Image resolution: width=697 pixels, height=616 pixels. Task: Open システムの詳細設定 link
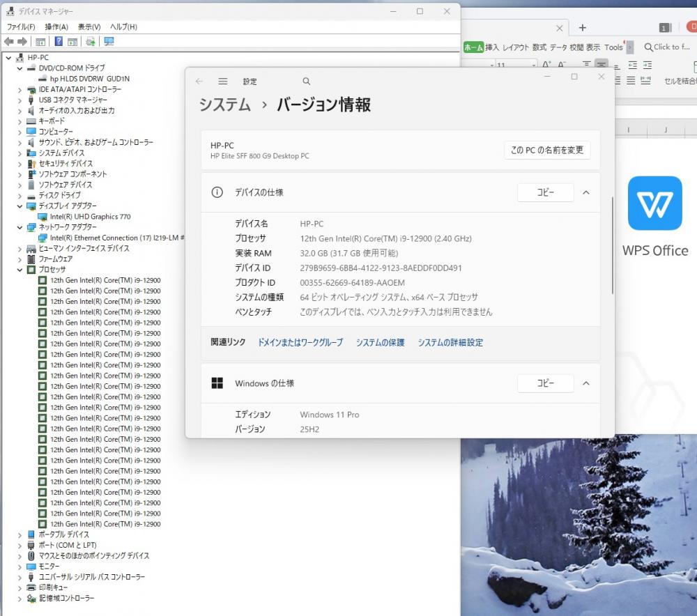450,342
